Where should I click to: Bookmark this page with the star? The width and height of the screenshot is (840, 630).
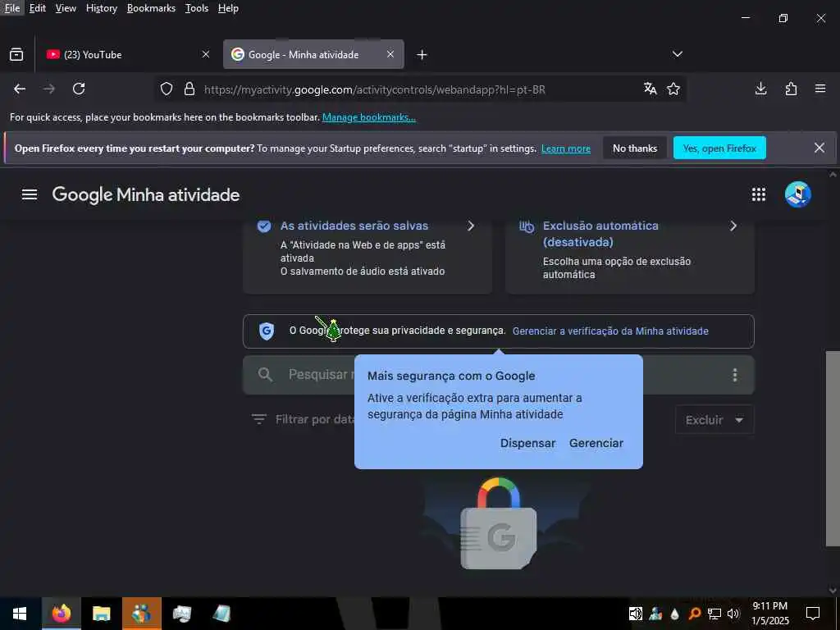[x=673, y=89]
